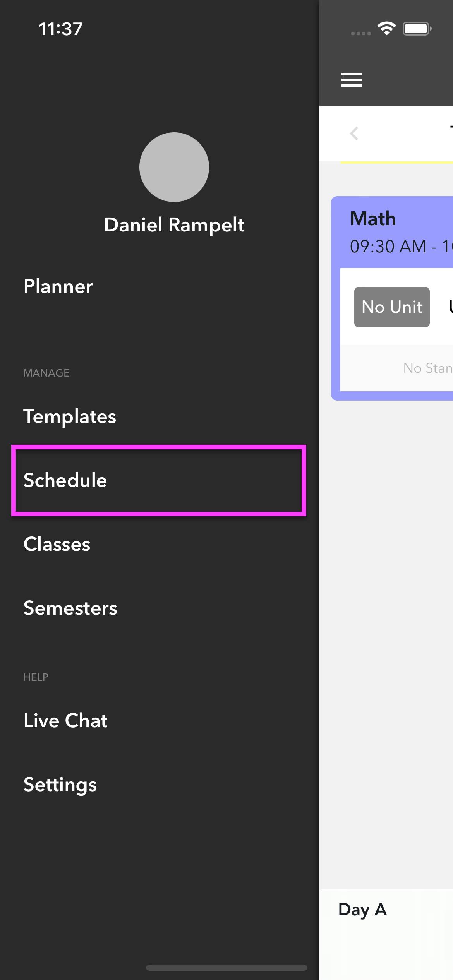Tap the cellular signal dots indicator
Image resolution: width=453 pixels, height=980 pixels.
(361, 34)
